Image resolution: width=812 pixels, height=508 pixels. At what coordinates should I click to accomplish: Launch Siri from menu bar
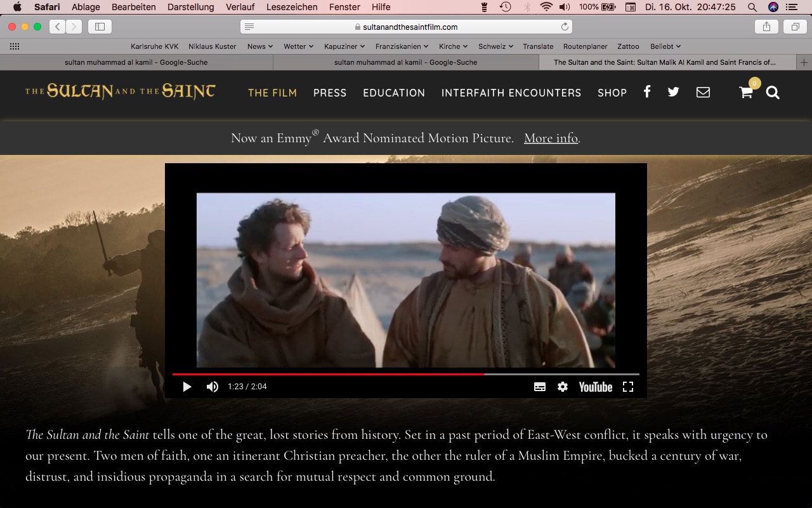coord(773,7)
